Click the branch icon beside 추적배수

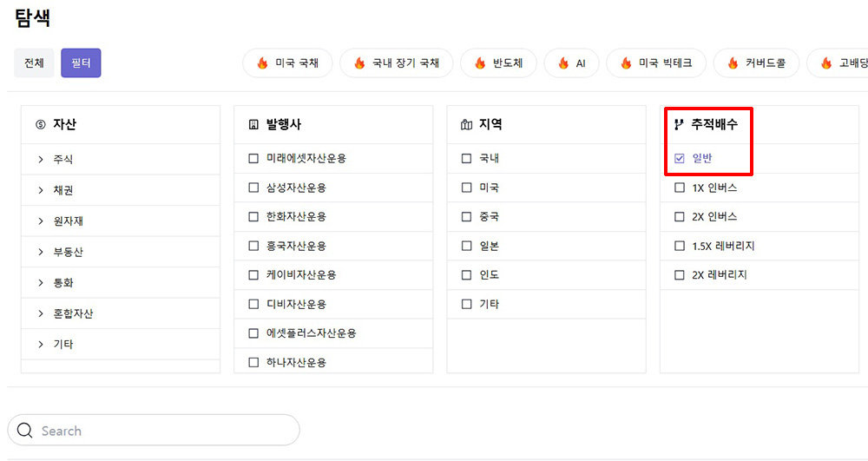click(x=679, y=125)
